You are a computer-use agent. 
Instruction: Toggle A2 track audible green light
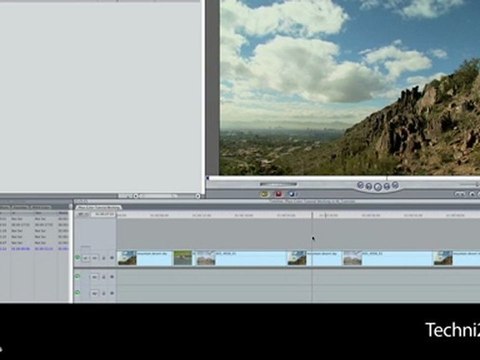pyautogui.click(x=78, y=292)
